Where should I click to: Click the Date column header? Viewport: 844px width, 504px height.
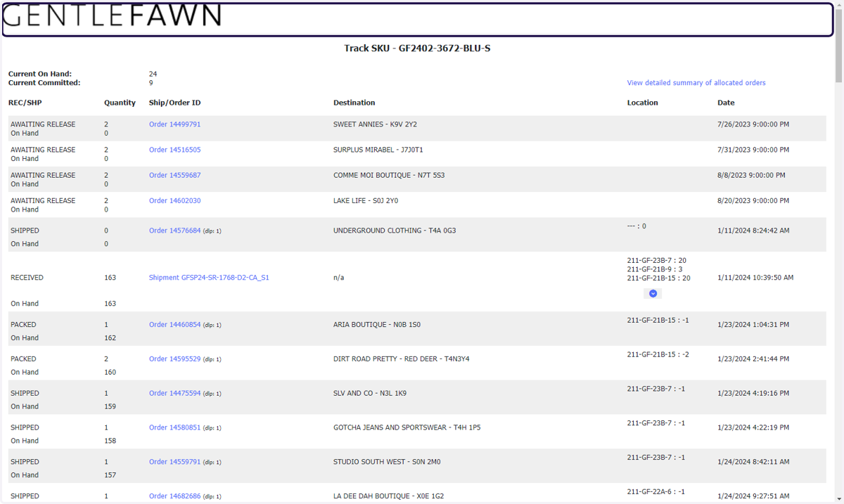point(726,103)
